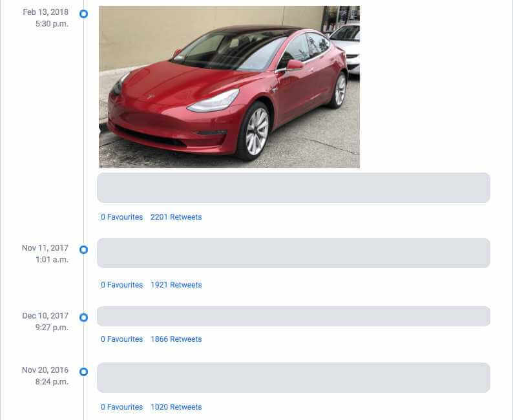This screenshot has width=513, height=420.
Task: Select the Nov 20, 2016 timeline dot
Action: tap(83, 372)
